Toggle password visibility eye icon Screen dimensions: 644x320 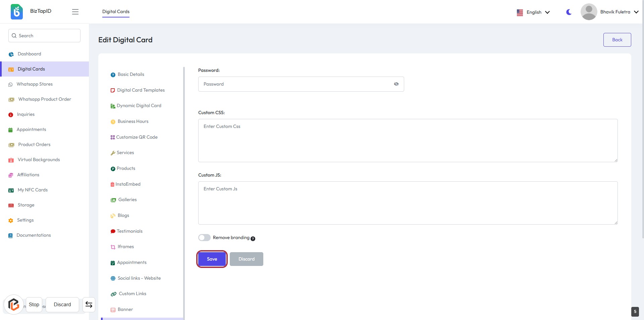point(396,84)
